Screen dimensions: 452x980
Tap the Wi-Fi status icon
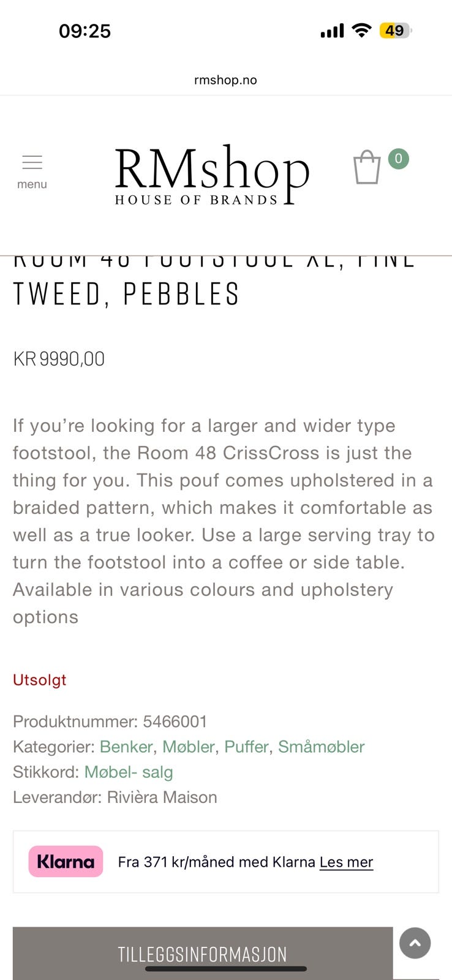[362, 31]
